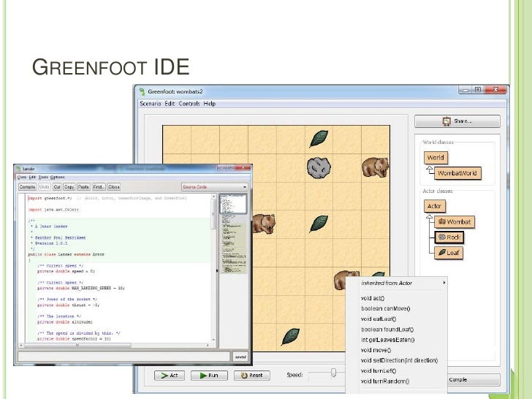Click the status message field under the code
The width and height of the screenshot is (532, 399).
(123, 357)
